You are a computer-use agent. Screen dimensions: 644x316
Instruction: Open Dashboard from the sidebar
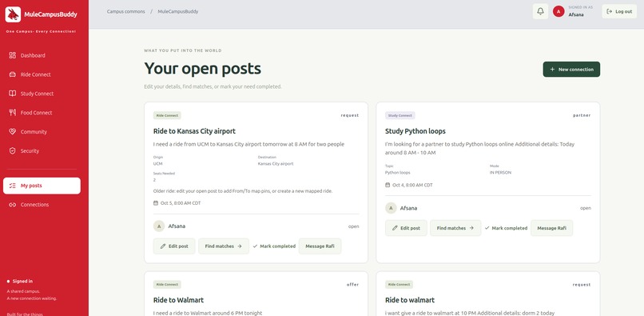pyautogui.click(x=42, y=55)
